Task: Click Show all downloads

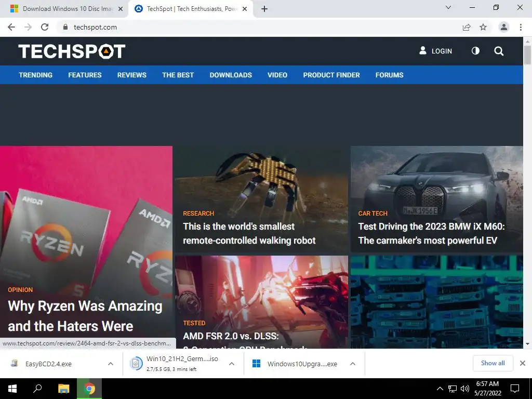Action: pyautogui.click(x=493, y=363)
